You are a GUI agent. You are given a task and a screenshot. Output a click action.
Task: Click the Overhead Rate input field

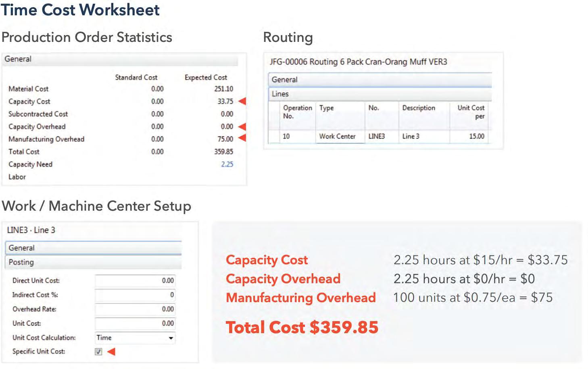click(x=135, y=309)
